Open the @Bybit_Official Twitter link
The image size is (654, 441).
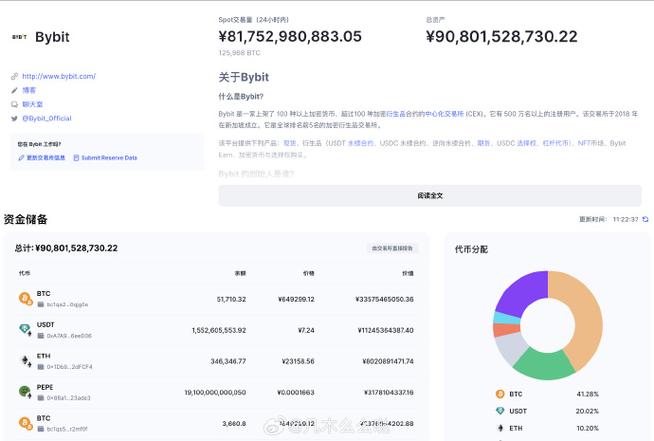(x=47, y=118)
